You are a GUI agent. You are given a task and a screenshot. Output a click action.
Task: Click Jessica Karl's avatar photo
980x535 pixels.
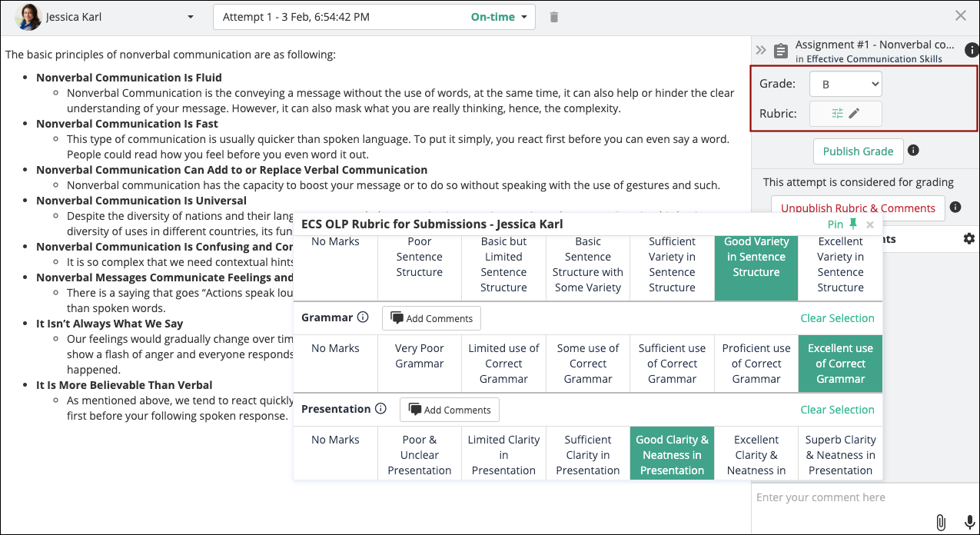pos(28,17)
